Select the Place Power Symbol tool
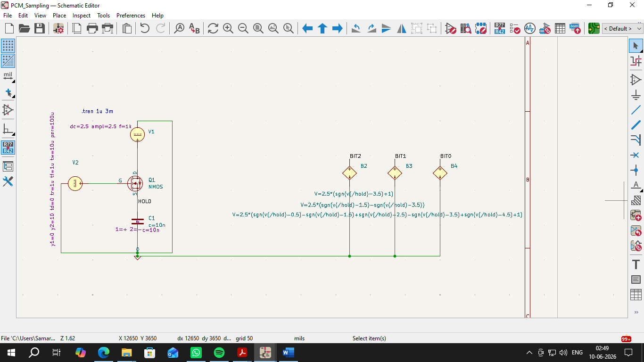Screen dimensions: 644x362 [636, 95]
